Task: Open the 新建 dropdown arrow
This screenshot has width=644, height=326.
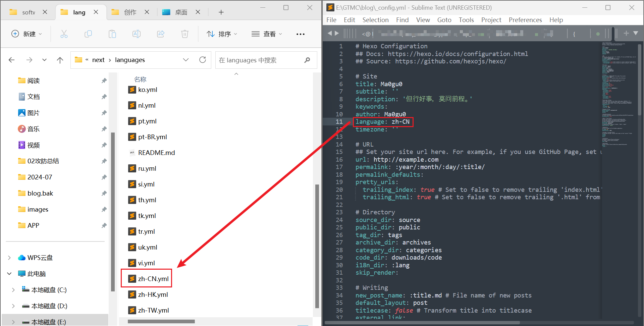Action: (x=40, y=34)
